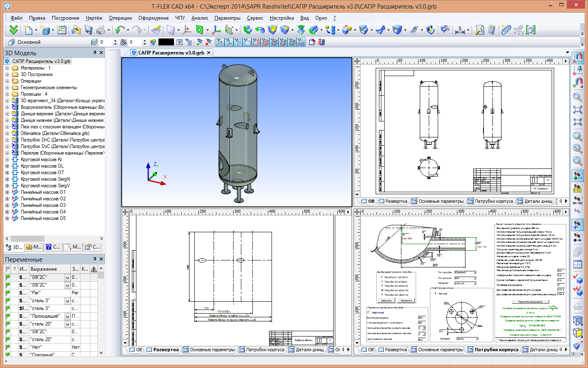The width and height of the screenshot is (588, 368).
Task: Switch to Основные параметры tab in bottom-left view
Action: pos(209,350)
